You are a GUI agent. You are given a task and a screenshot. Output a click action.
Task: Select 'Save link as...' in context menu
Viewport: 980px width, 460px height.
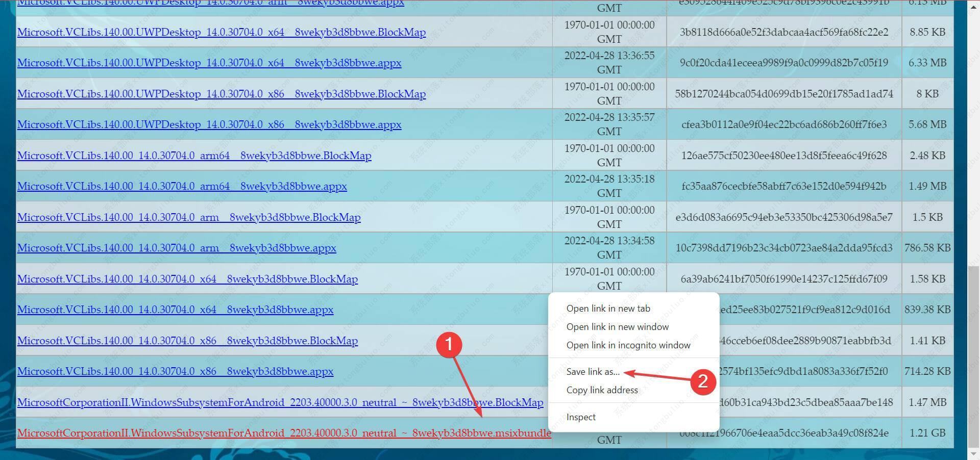coord(593,372)
